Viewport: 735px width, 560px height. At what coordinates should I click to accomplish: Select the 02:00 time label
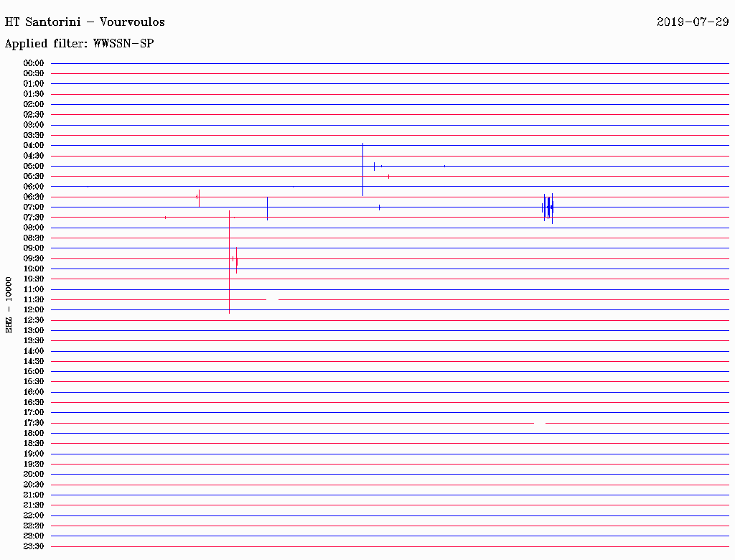pos(34,105)
